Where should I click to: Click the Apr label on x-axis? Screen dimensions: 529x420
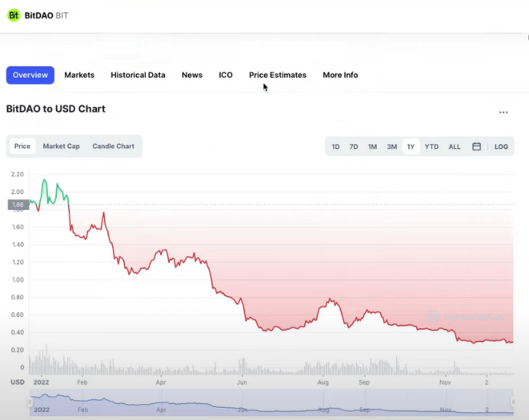[x=161, y=383]
